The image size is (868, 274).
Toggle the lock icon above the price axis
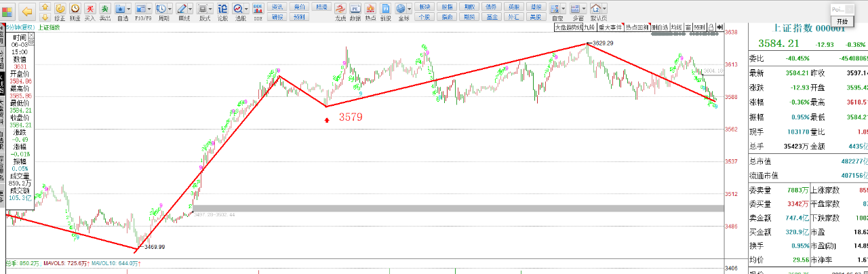coord(710,28)
